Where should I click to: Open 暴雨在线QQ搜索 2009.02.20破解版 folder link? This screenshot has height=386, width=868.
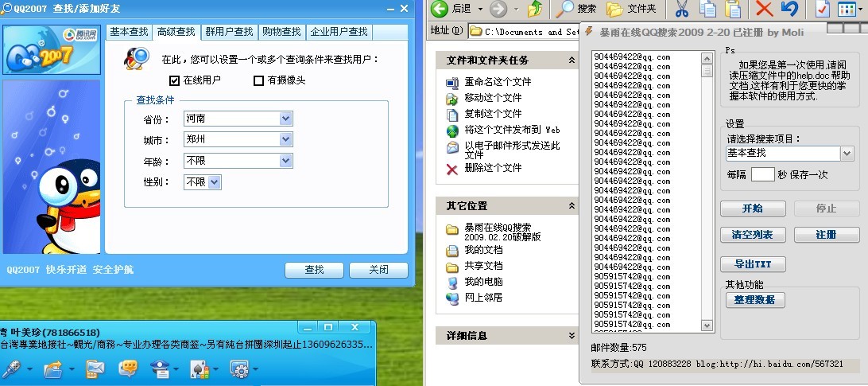(x=502, y=232)
